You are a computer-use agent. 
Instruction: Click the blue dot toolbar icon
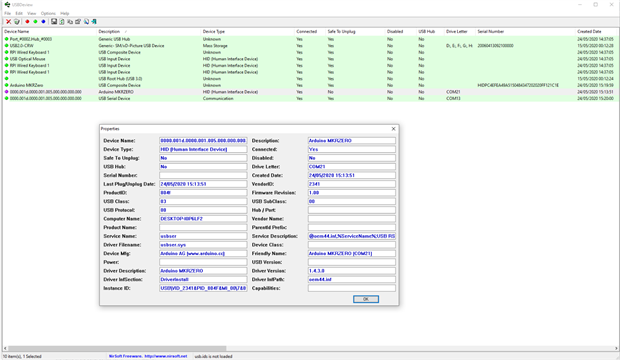coord(43,22)
